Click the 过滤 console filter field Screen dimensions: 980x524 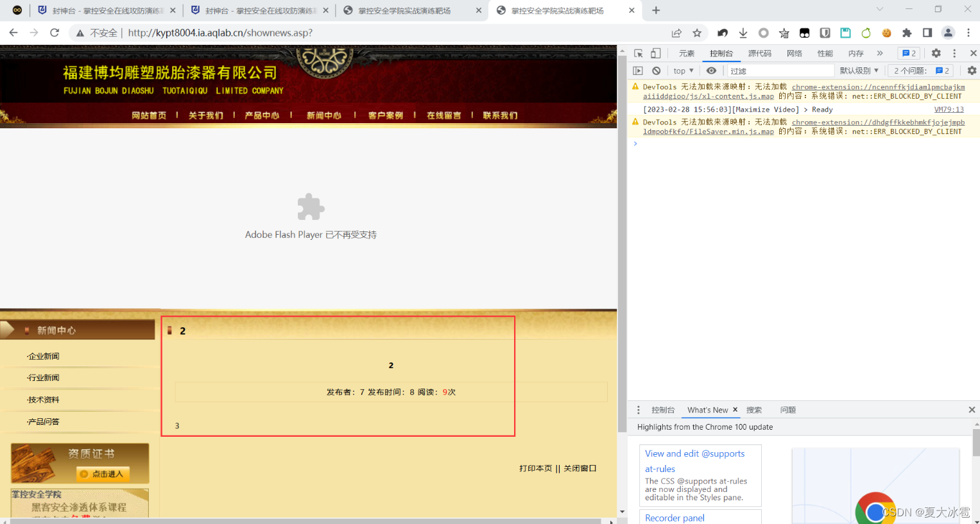point(780,71)
